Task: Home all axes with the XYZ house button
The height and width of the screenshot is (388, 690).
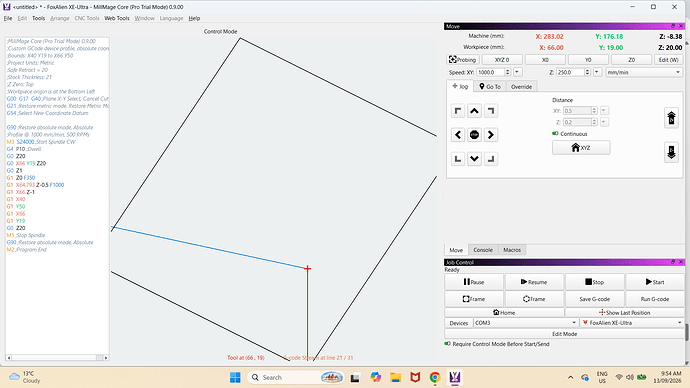Action: (581, 148)
